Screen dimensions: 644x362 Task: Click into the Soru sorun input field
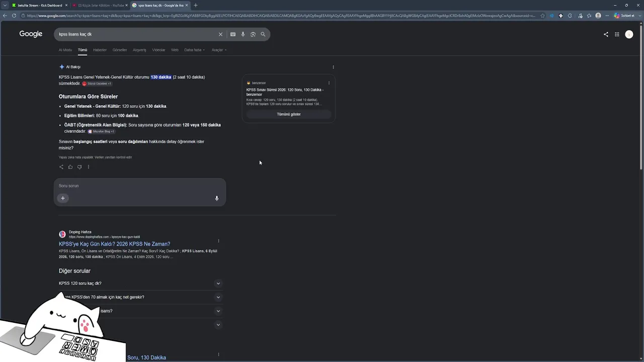pyautogui.click(x=140, y=186)
